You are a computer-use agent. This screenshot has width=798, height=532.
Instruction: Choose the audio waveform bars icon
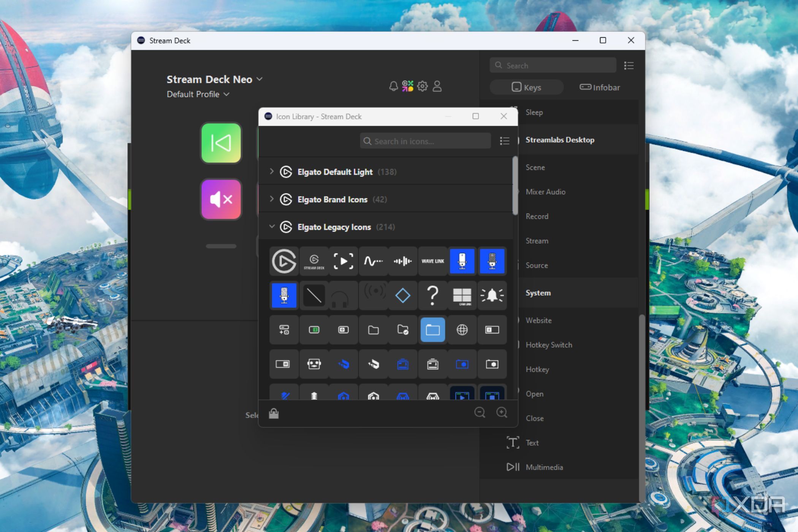coord(403,261)
